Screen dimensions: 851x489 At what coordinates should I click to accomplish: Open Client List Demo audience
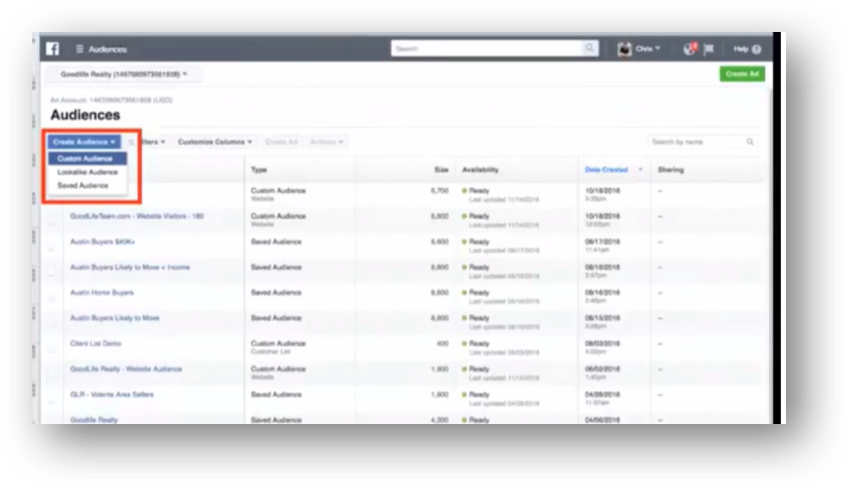(96, 344)
